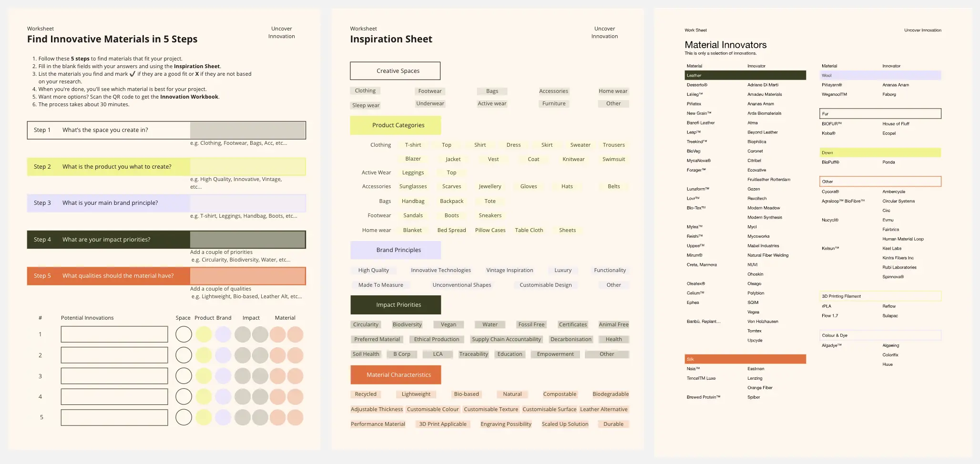980x464 pixels.
Task: Select the Durable material characteristic
Action: point(613,424)
